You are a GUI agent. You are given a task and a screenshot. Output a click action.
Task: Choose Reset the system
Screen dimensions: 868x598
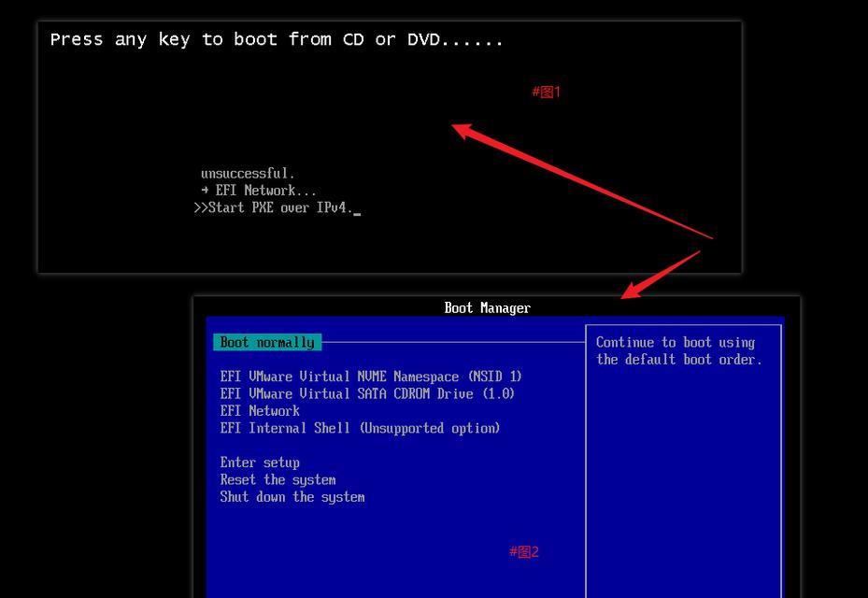click(277, 479)
